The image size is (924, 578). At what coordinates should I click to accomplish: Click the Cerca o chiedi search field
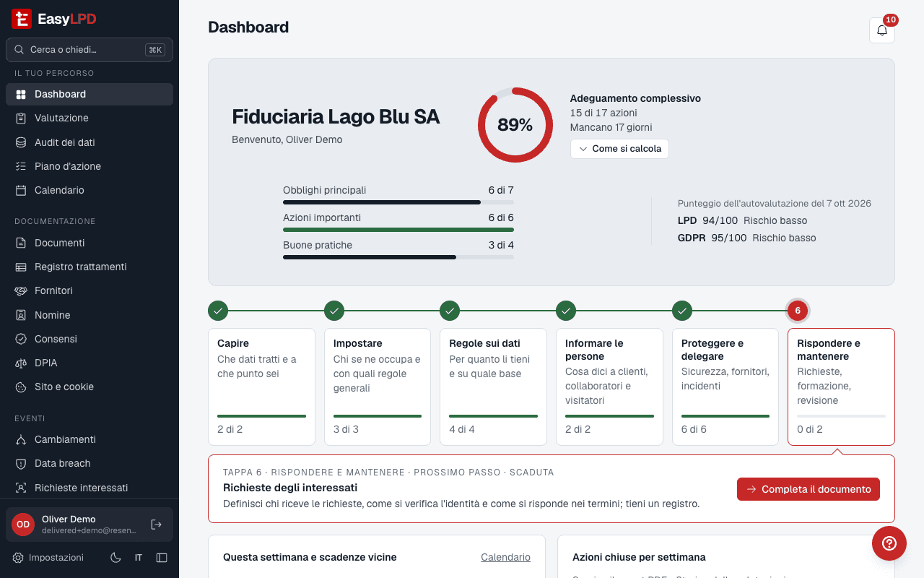[x=90, y=50]
